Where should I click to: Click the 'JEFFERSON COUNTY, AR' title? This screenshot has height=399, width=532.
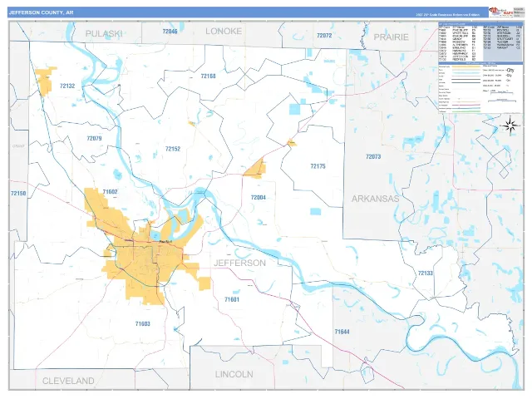[41, 12]
